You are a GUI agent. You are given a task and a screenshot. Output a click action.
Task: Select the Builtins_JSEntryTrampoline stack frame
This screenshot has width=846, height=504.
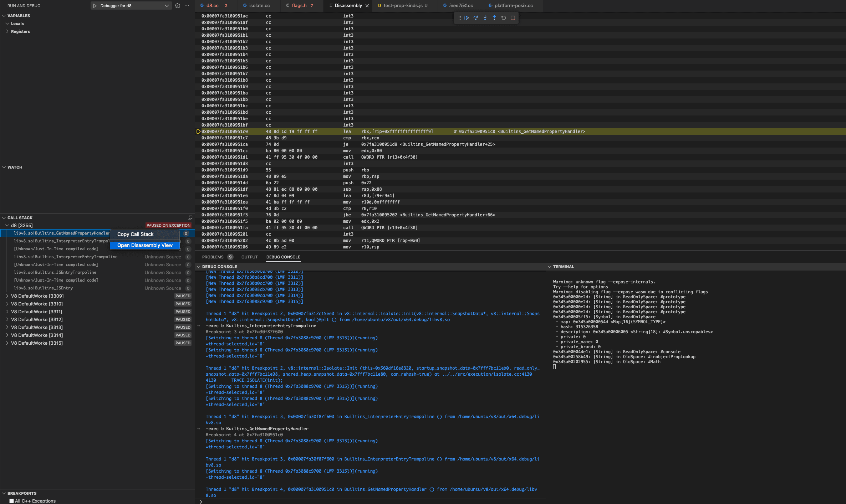coord(55,272)
